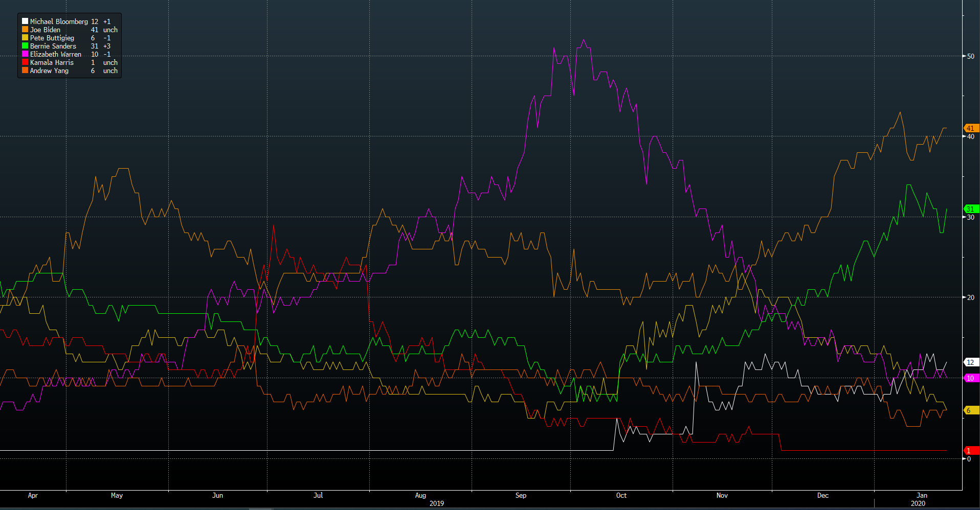Select the Joe Biden legend entry
980x510 pixels.
click(x=45, y=30)
